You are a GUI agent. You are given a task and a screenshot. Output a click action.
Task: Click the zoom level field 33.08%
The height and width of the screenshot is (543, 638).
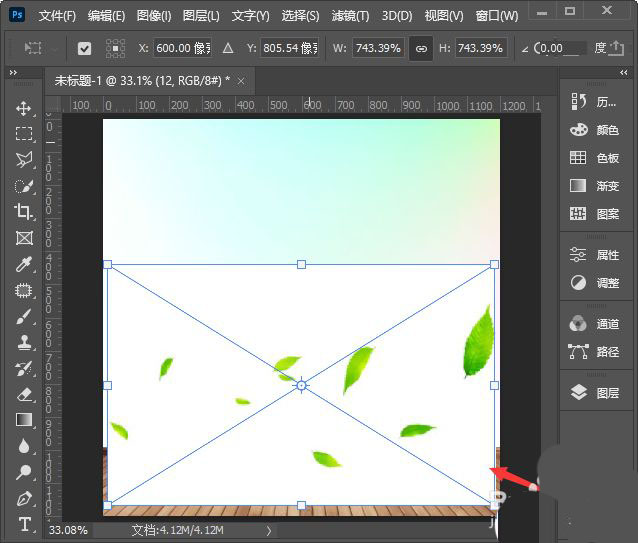[68, 530]
